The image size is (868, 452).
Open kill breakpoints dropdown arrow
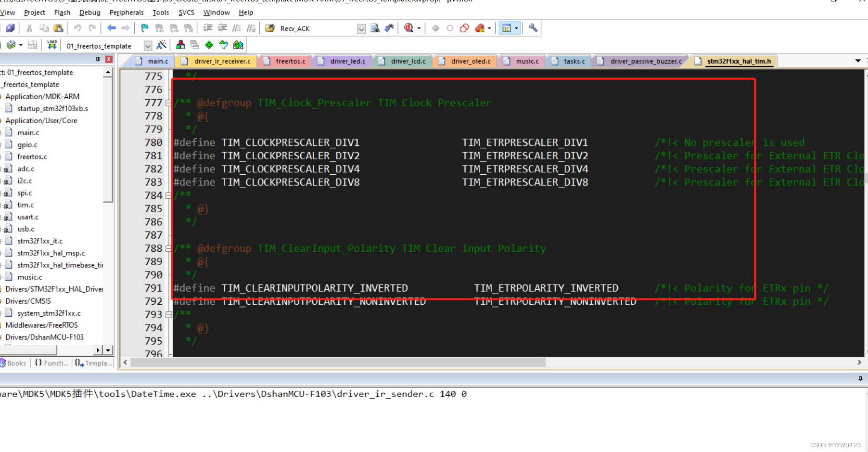click(x=489, y=28)
